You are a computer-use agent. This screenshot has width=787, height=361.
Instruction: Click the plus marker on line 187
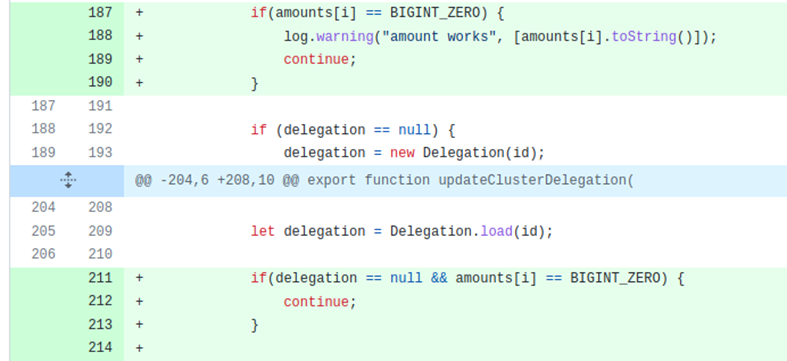(x=139, y=13)
